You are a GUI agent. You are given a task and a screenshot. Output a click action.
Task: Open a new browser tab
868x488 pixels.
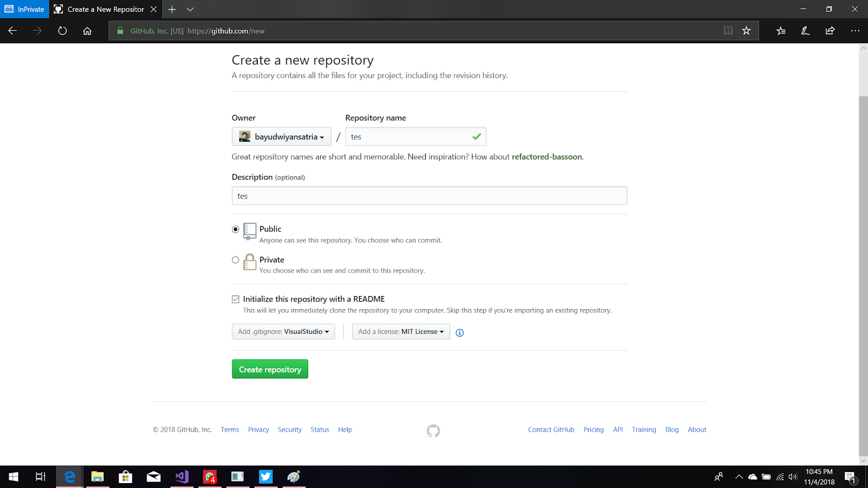click(x=172, y=9)
